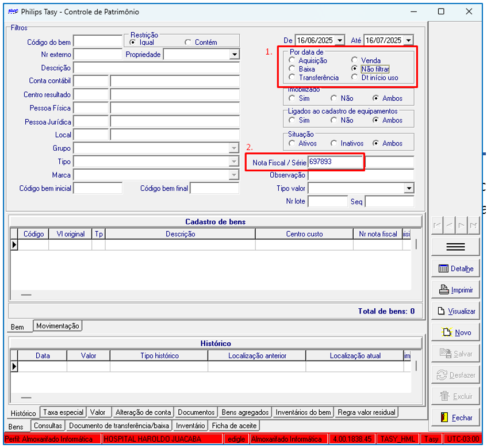Click the Nr nota fiscal column header
This screenshot has width=487, height=448.
pyautogui.click(x=378, y=234)
